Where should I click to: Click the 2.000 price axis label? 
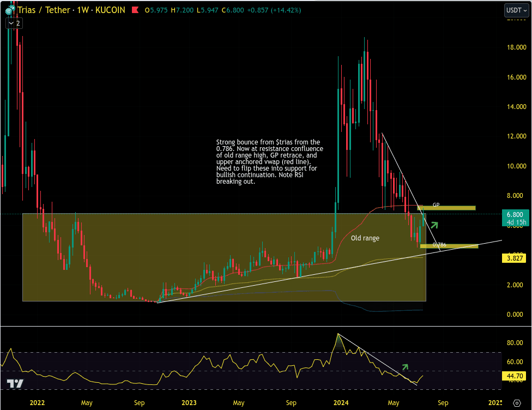point(515,285)
